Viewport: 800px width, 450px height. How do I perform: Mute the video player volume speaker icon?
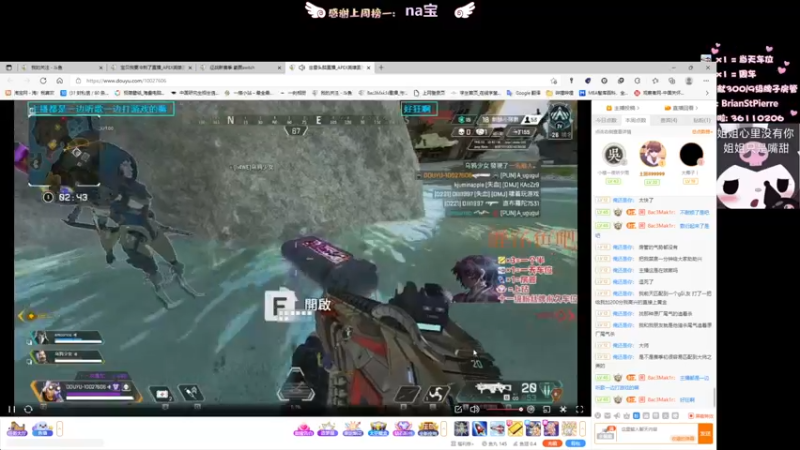474,409
